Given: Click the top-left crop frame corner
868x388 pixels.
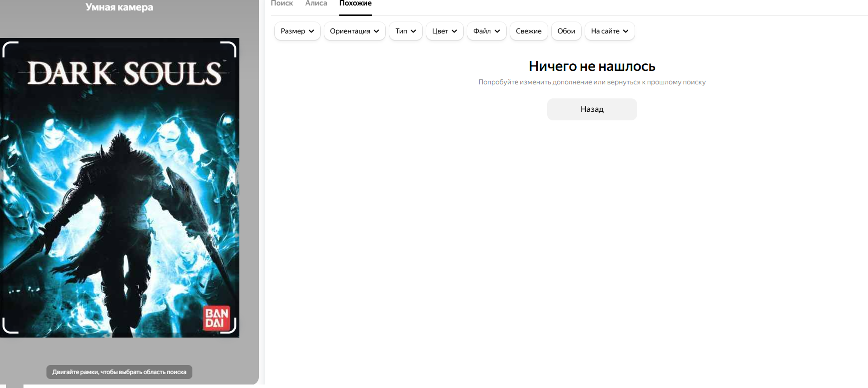Looking at the screenshot, I should 10,49.
